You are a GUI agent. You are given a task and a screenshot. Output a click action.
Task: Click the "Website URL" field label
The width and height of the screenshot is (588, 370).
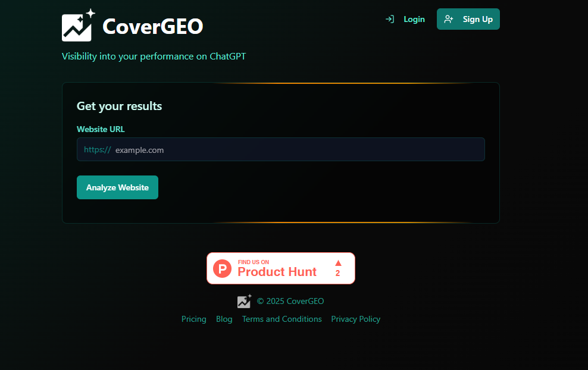click(x=101, y=129)
